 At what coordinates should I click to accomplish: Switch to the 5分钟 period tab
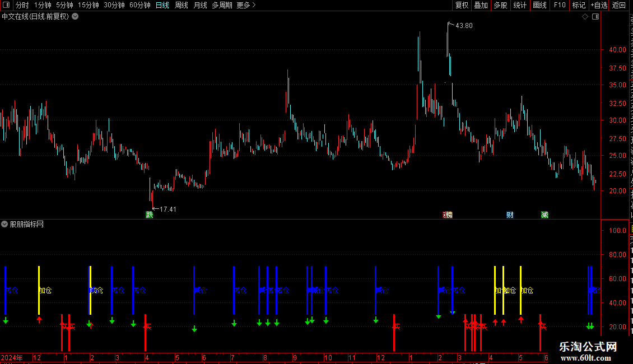coord(64,5)
